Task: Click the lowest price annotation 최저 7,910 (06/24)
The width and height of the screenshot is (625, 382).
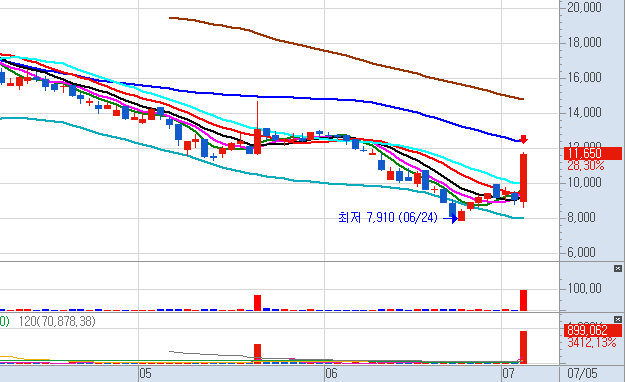Action: [x=387, y=217]
